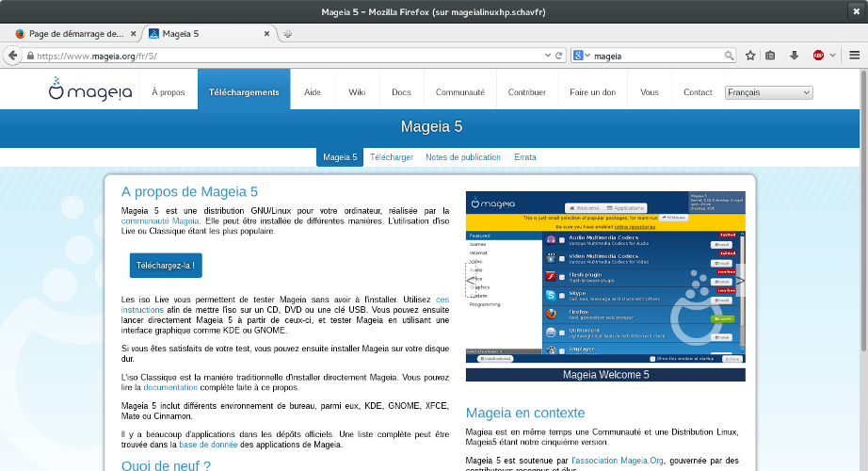Click the browser Back arrow button
Image resolution: width=868 pixels, height=471 pixels.
13,56
